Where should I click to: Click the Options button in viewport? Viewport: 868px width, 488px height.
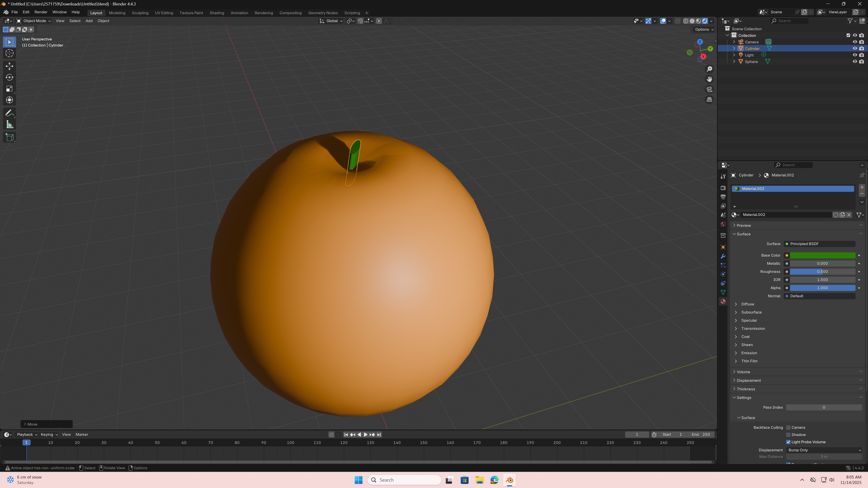point(704,29)
